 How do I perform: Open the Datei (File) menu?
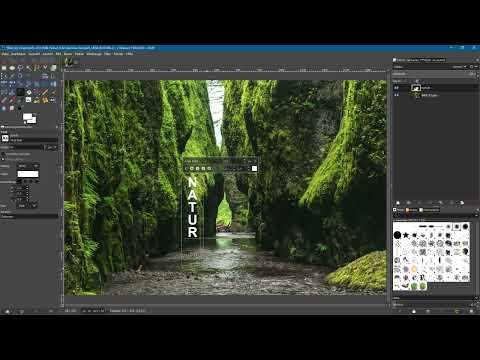[5, 54]
